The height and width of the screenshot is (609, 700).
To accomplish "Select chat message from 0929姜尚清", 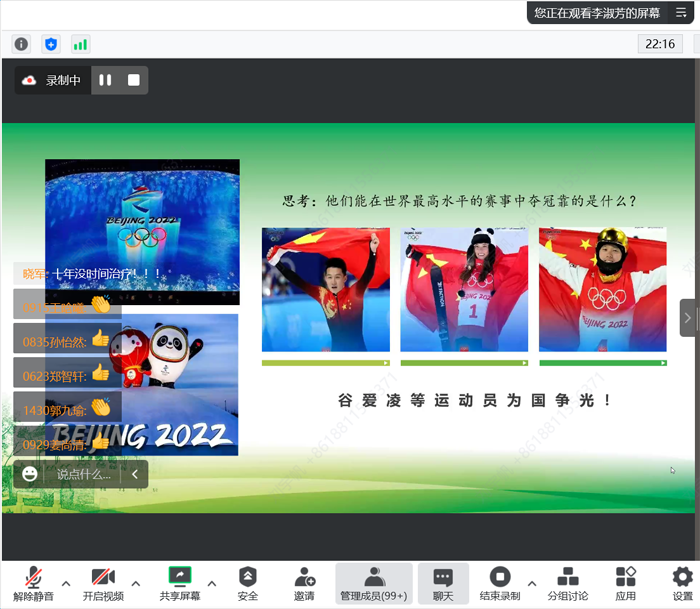I will (67, 442).
